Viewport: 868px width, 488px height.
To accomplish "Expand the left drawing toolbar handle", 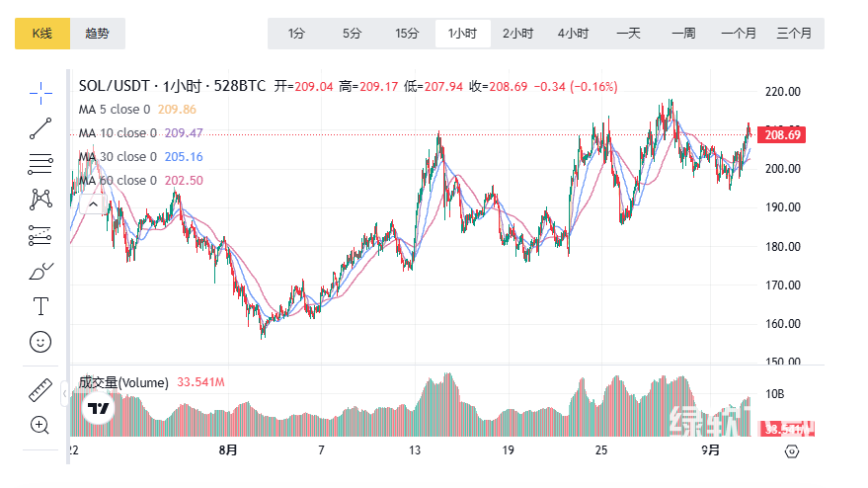I will tap(65, 393).
